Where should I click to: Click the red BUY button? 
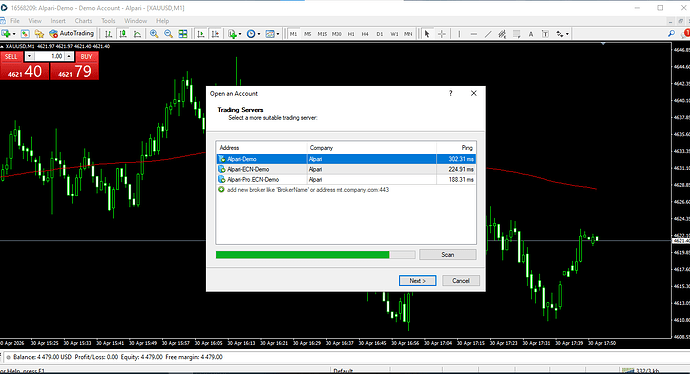[x=87, y=56]
